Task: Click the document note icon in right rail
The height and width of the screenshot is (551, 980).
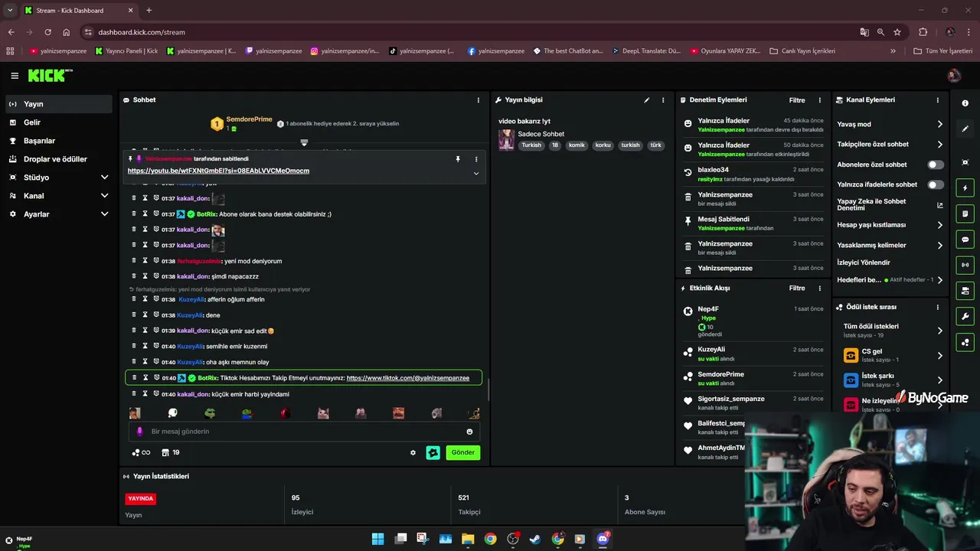Action: (x=965, y=214)
